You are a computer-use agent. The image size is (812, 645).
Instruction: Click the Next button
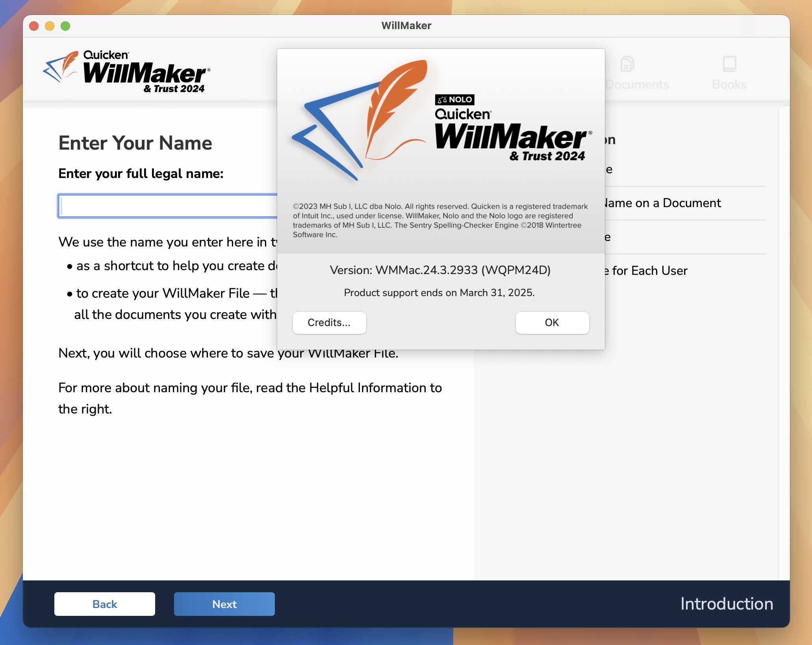point(224,604)
